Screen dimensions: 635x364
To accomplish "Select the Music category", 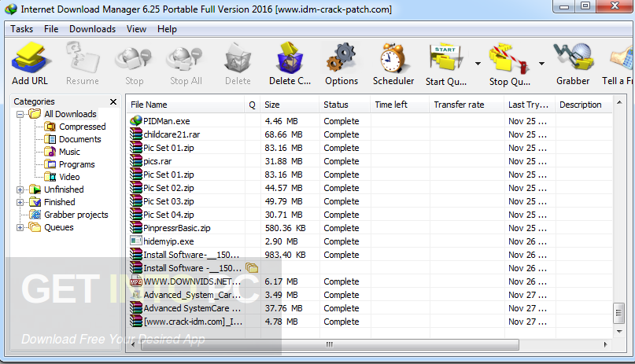I will tap(69, 152).
